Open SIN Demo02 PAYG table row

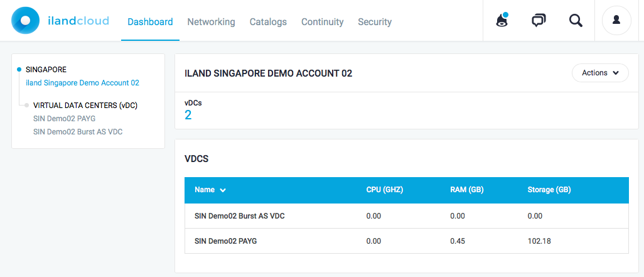coord(407,241)
